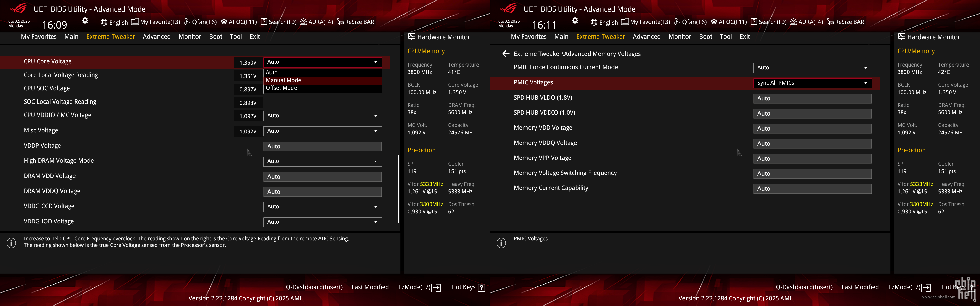980x306 pixels.
Task: Click SPD HUB VLDO (1.8V) field
Action: [x=813, y=98]
